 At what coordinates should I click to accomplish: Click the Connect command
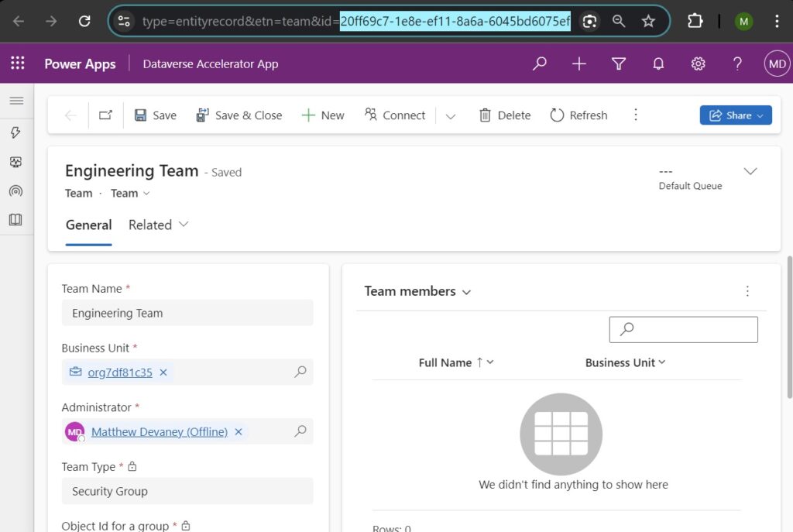(x=395, y=115)
